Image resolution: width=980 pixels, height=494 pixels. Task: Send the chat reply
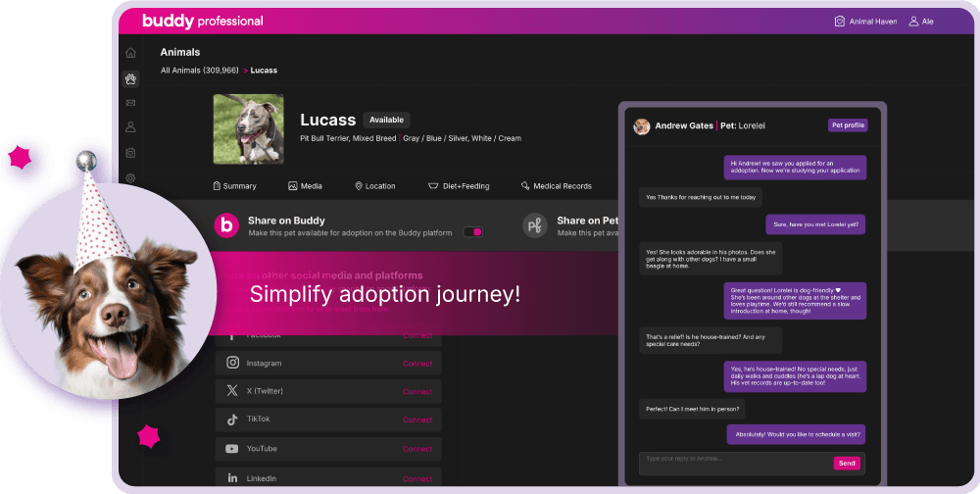tap(847, 464)
